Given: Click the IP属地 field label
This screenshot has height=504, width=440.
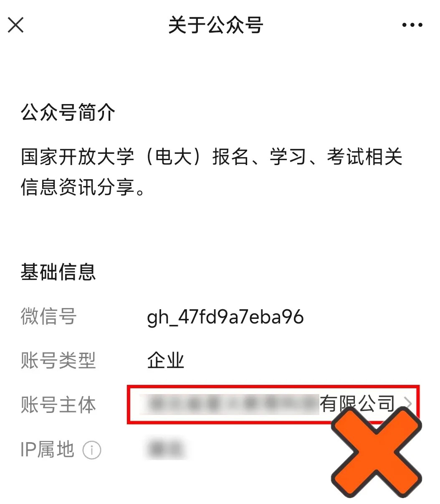Looking at the screenshot, I should pyautogui.click(x=48, y=450).
